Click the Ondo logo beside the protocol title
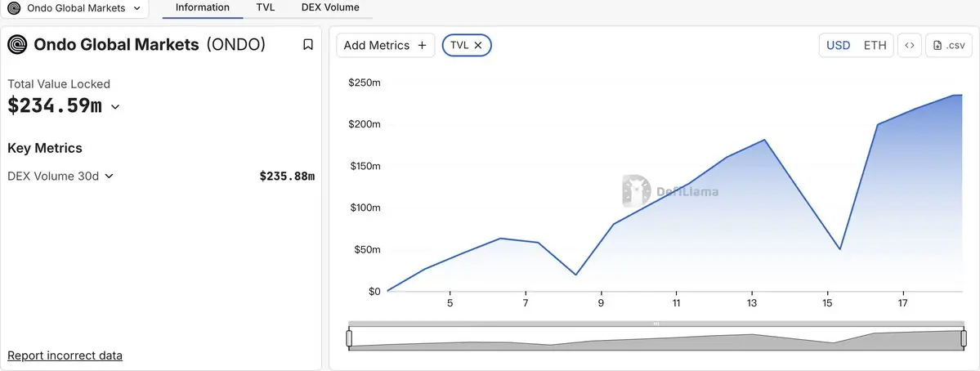The height and width of the screenshot is (371, 980). pyautogui.click(x=17, y=44)
